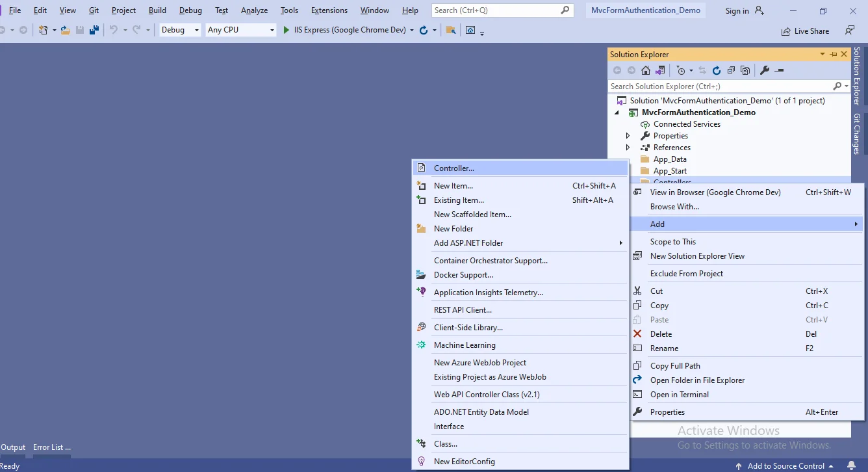
Task: Click the notifications bell in status bar
Action: tap(852, 465)
